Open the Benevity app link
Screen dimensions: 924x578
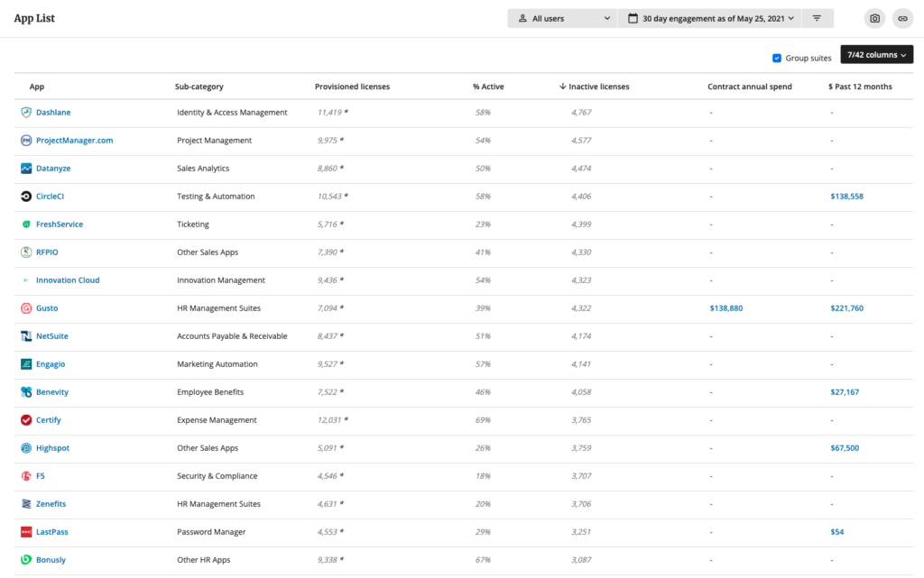(x=51, y=392)
